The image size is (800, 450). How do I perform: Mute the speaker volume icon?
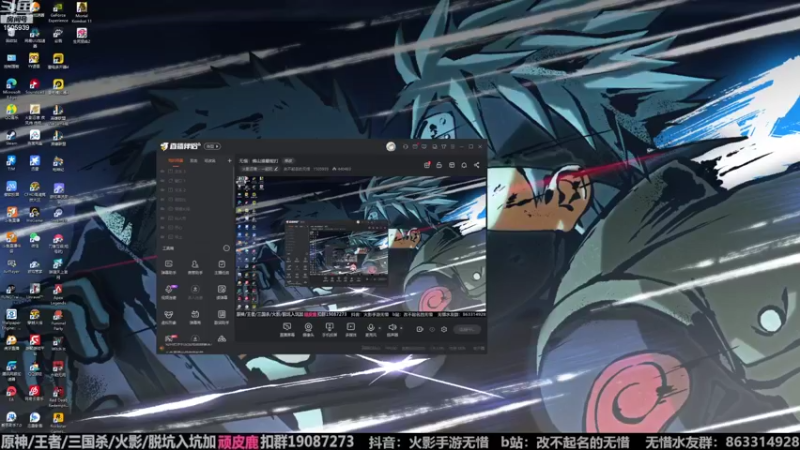click(392, 327)
